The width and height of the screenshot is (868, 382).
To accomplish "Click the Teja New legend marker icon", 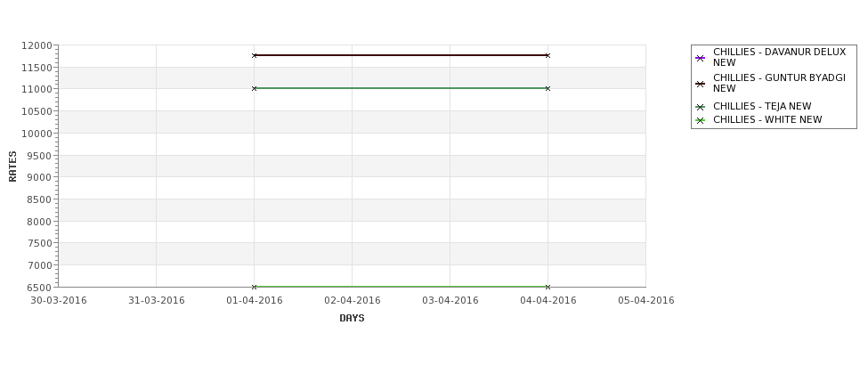I will [x=701, y=107].
